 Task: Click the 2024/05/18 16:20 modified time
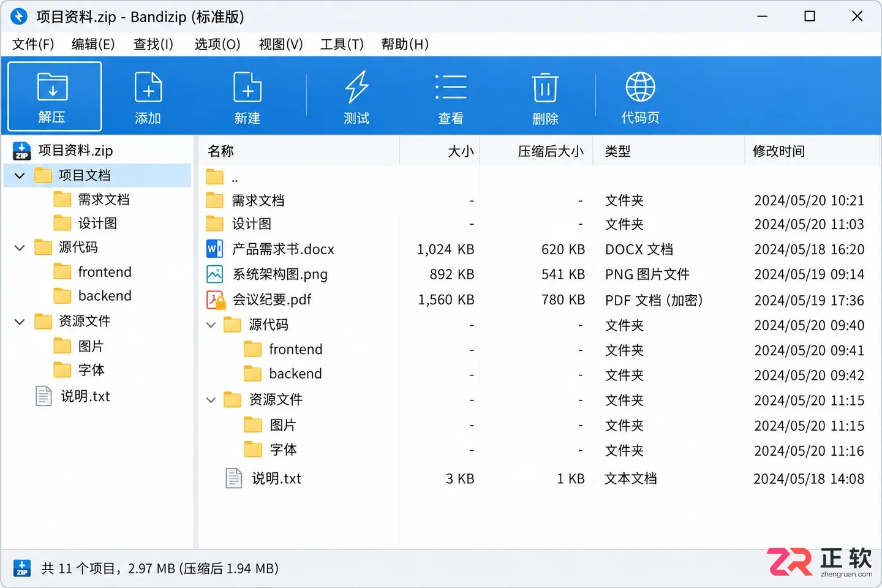click(809, 249)
